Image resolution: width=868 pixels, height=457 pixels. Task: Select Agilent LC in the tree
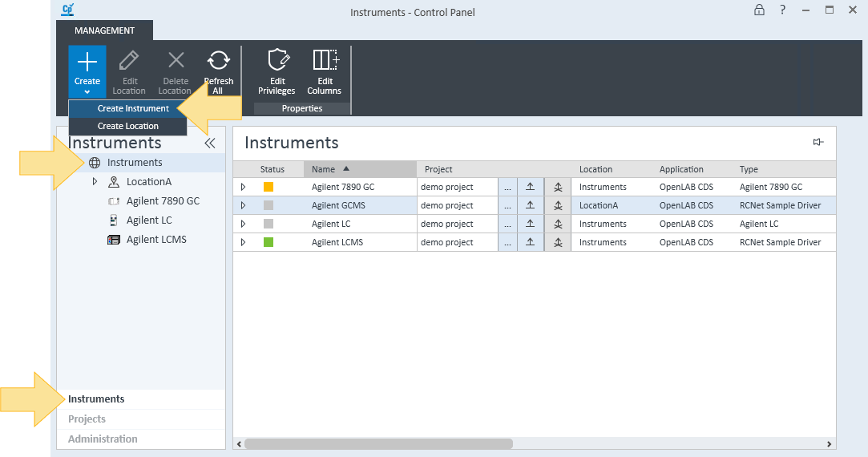[149, 220]
